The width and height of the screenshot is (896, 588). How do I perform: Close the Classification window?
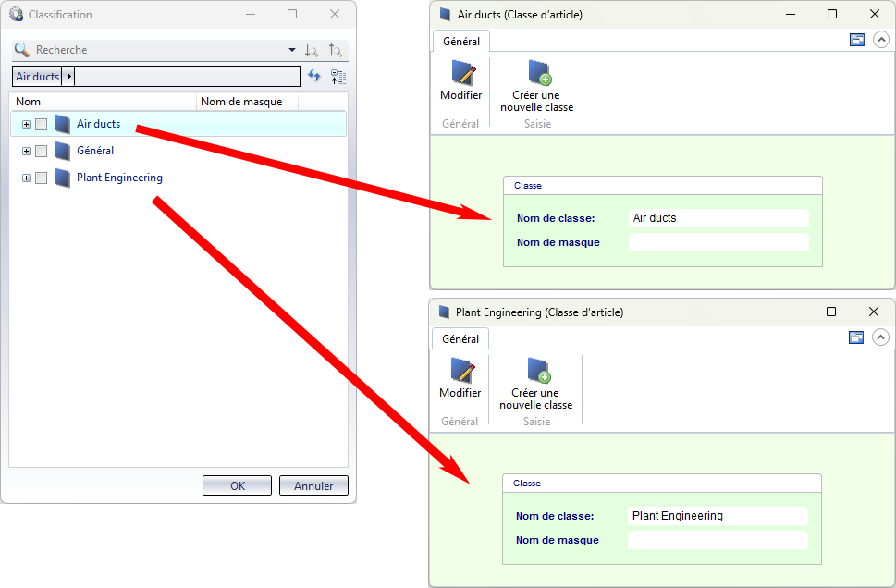click(x=335, y=14)
